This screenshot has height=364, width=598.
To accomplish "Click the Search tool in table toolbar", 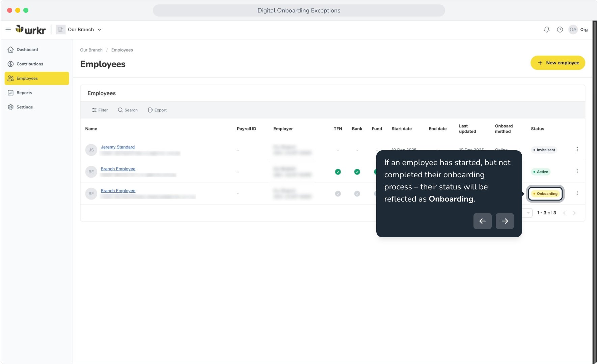I will 128,110.
